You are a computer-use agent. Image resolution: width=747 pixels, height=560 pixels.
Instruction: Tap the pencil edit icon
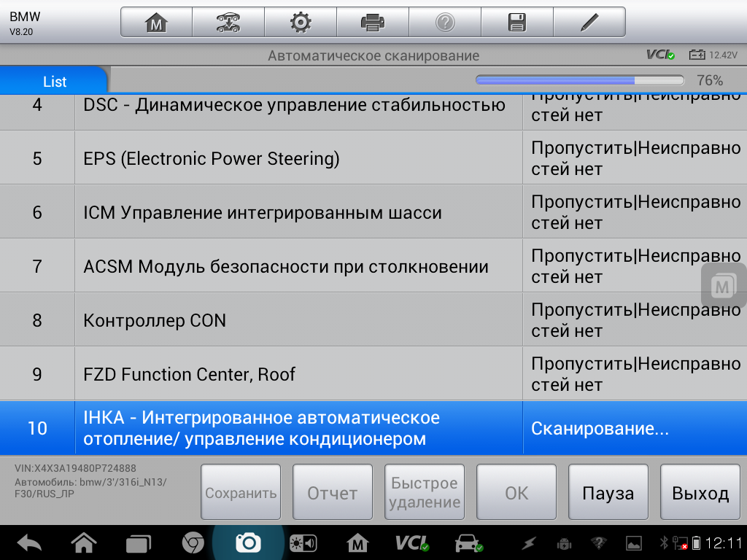pyautogui.click(x=589, y=23)
